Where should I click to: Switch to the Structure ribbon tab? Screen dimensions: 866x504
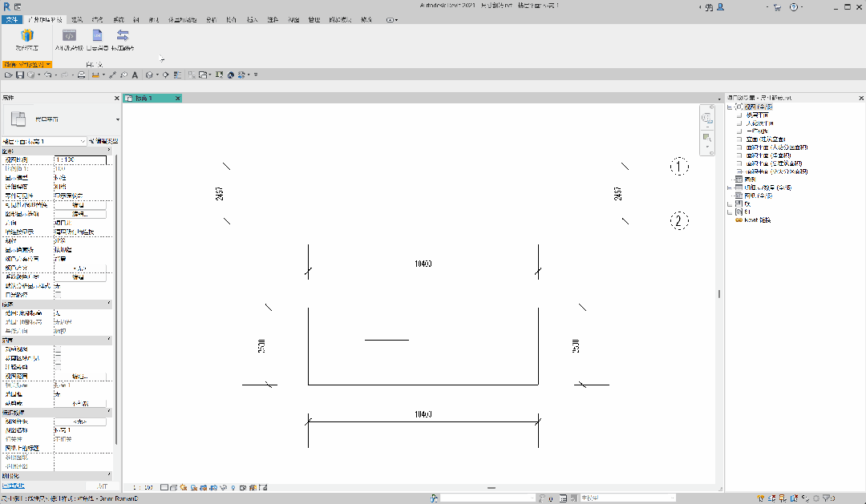tap(98, 20)
